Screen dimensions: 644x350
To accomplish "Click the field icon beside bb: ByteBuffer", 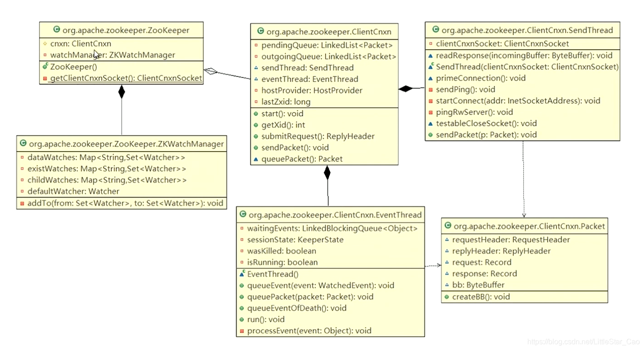I will (447, 285).
